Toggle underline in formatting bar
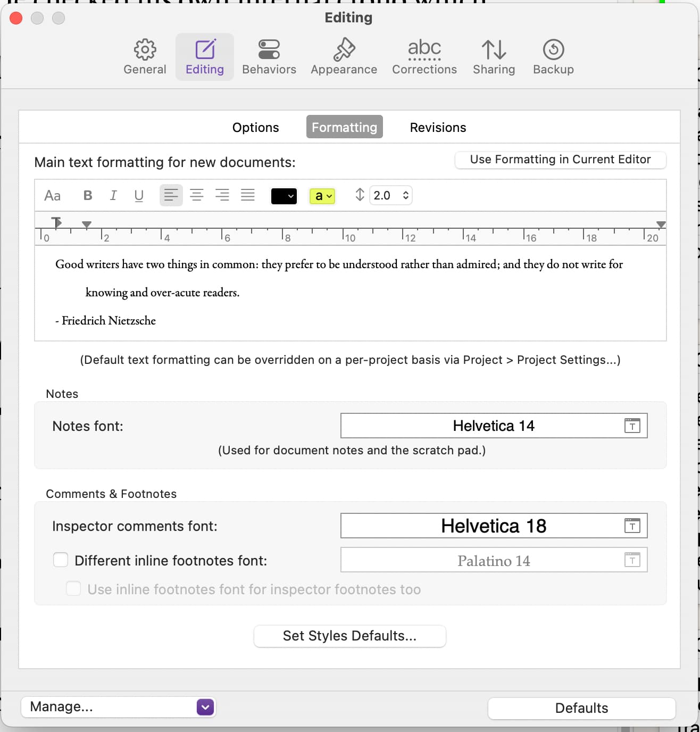Image resolution: width=700 pixels, height=732 pixels. point(139,196)
